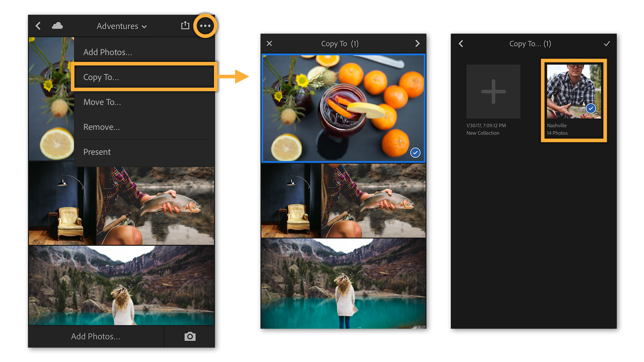Viewport: 644px width, 362px height.
Task: Tap the New Collection label
Action: [483, 133]
